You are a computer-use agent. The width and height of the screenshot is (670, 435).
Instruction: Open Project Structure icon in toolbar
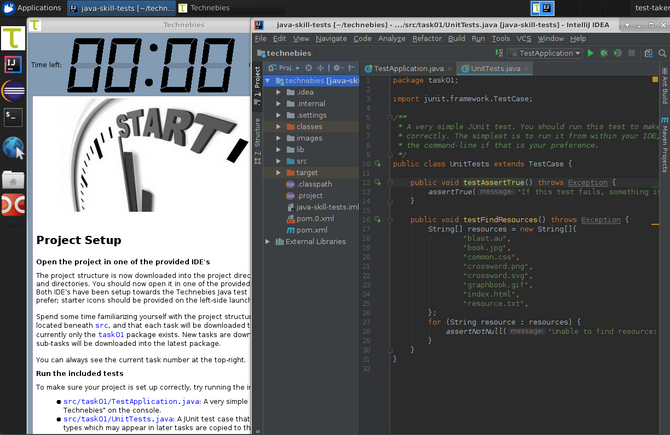coord(648,53)
